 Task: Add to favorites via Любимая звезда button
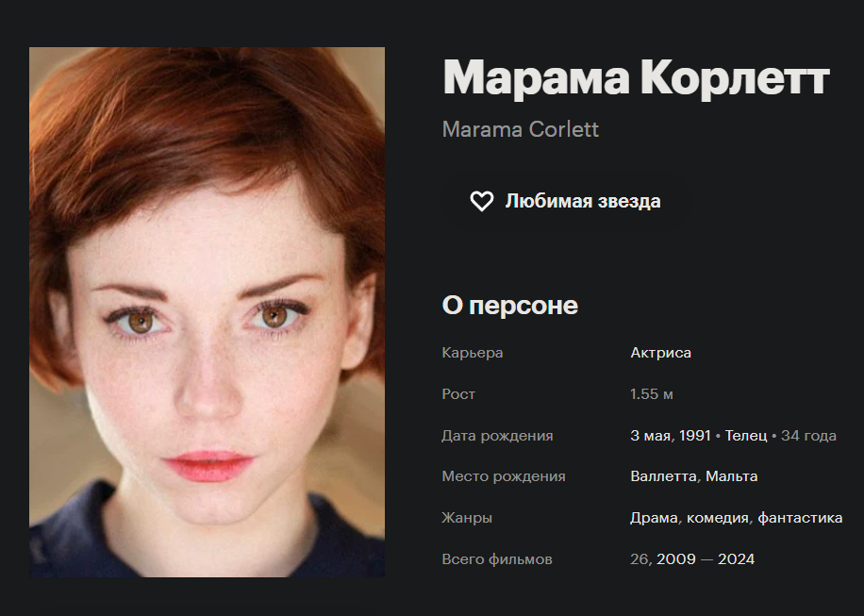566,201
